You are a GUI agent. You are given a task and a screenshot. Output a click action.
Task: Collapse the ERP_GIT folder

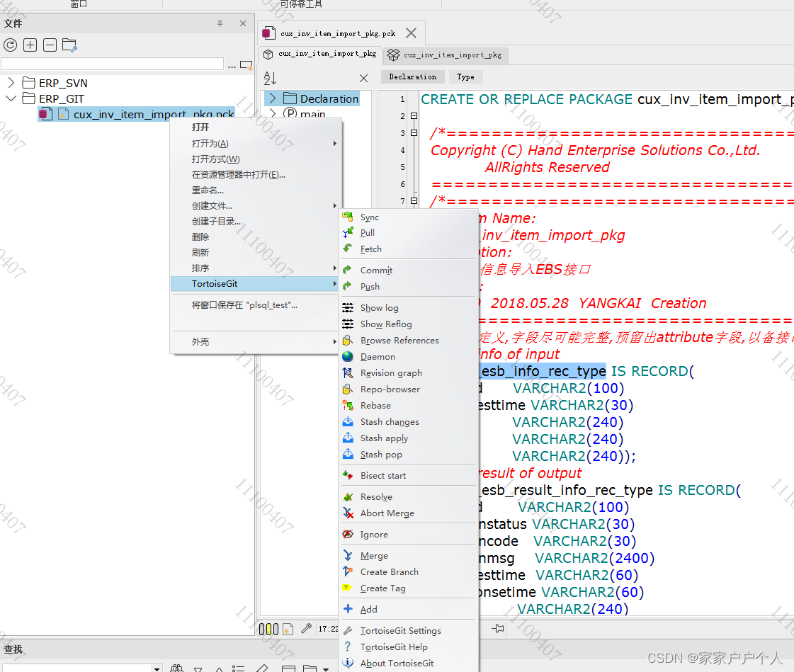tap(10, 99)
